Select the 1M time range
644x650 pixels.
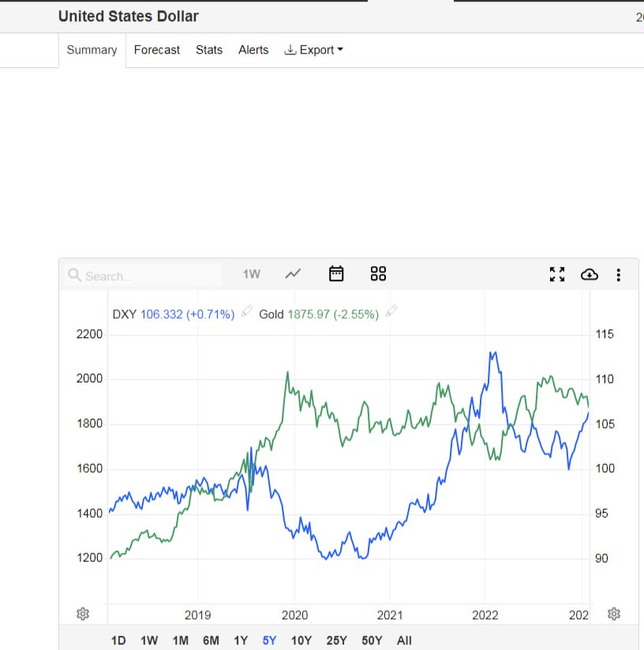(181, 641)
